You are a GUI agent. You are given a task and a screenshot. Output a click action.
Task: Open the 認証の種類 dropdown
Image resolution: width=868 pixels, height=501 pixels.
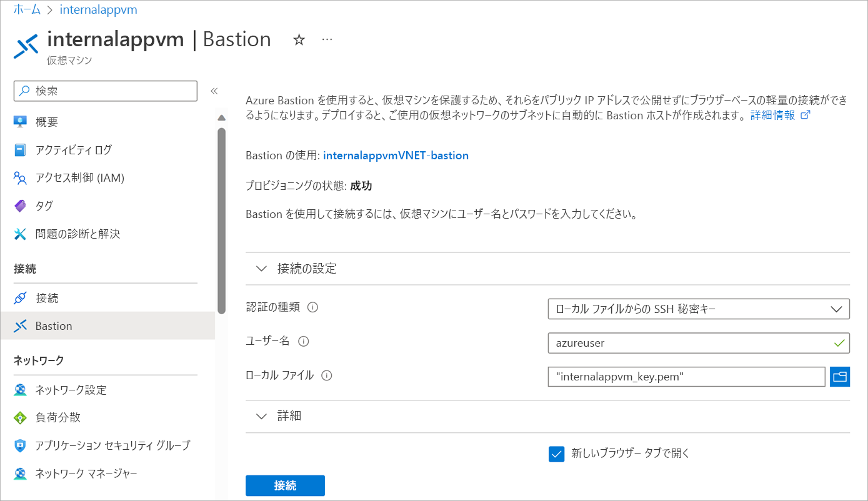[x=699, y=309]
